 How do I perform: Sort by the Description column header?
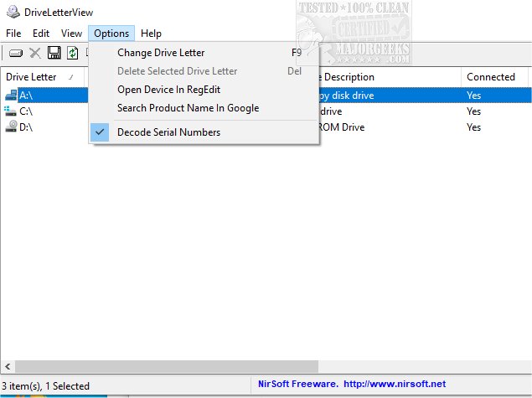point(390,77)
